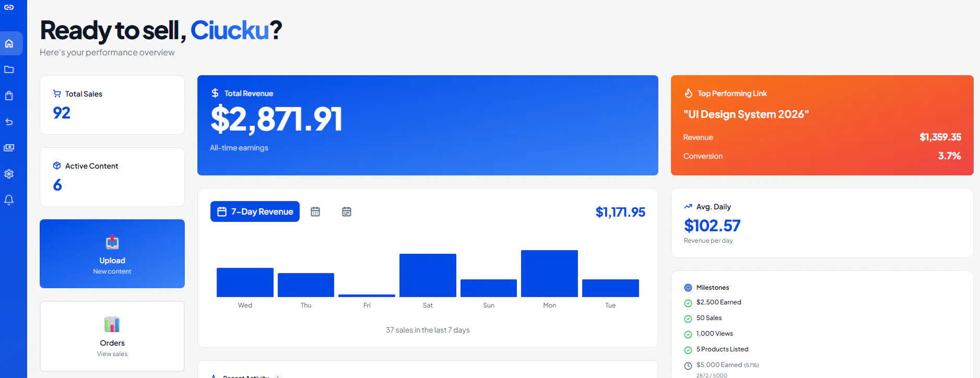The image size is (980, 378).
Task: Click the username "Ciucku" in the heading
Action: tap(230, 30)
